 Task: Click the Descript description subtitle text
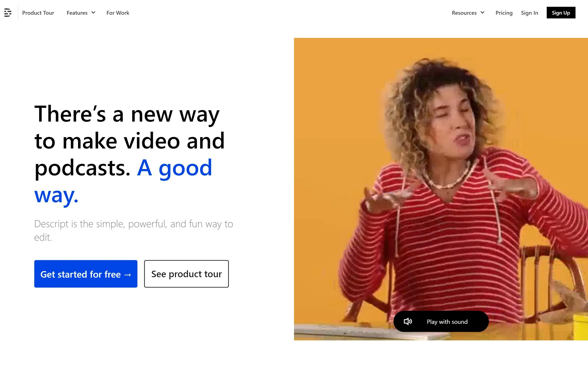pos(134,231)
